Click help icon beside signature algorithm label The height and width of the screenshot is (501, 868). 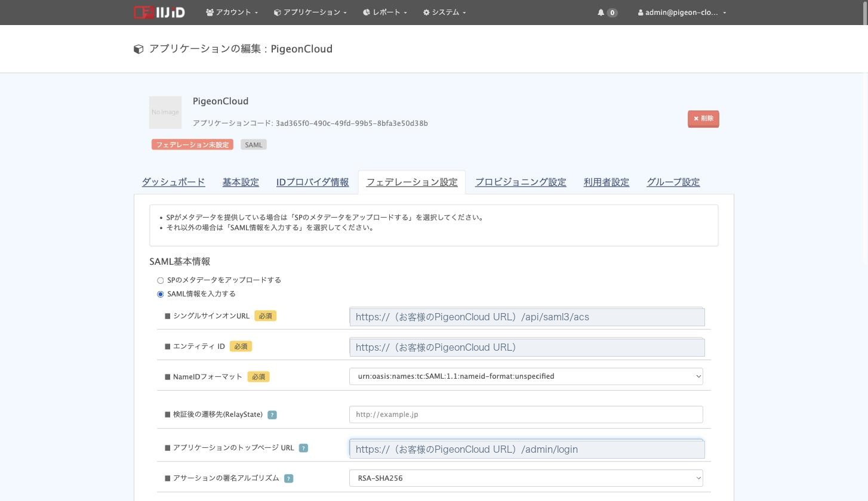click(289, 478)
